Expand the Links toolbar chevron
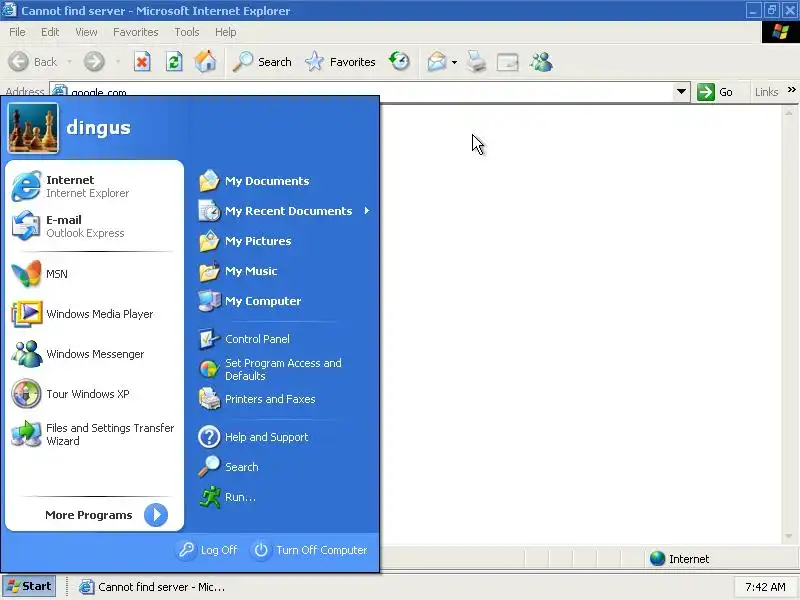 coord(791,90)
